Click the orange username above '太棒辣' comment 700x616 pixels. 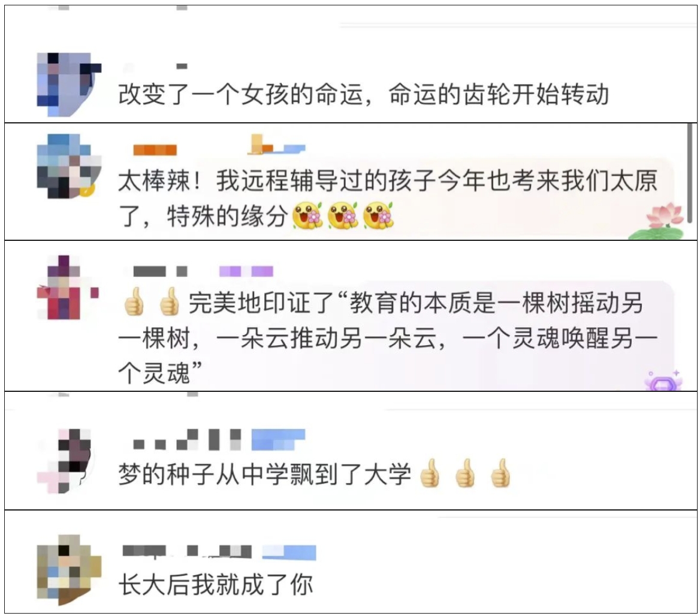(x=155, y=150)
